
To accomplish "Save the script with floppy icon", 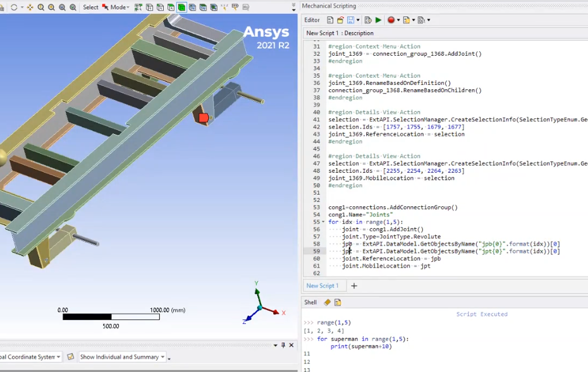I will tap(351, 20).
